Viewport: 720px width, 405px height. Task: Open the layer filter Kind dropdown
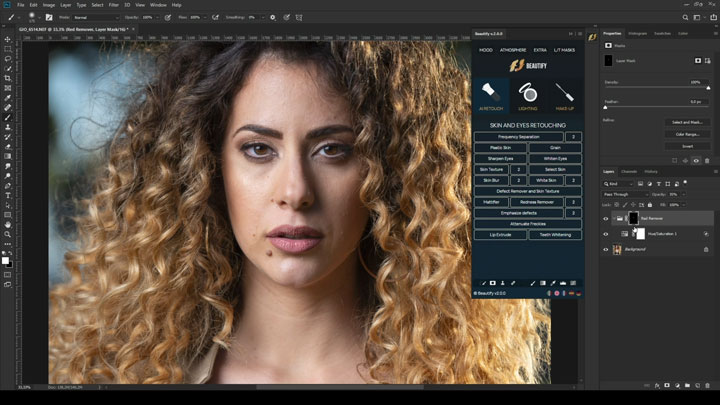(618, 184)
